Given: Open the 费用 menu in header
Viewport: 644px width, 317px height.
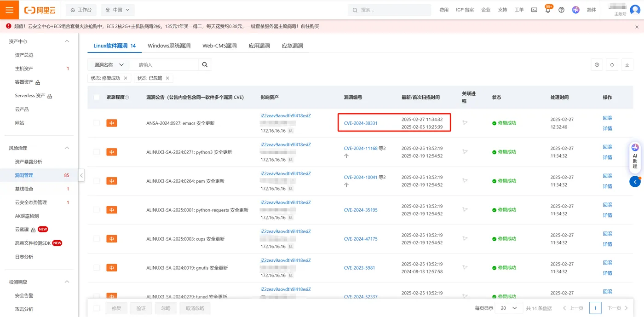Looking at the screenshot, I should point(444,10).
